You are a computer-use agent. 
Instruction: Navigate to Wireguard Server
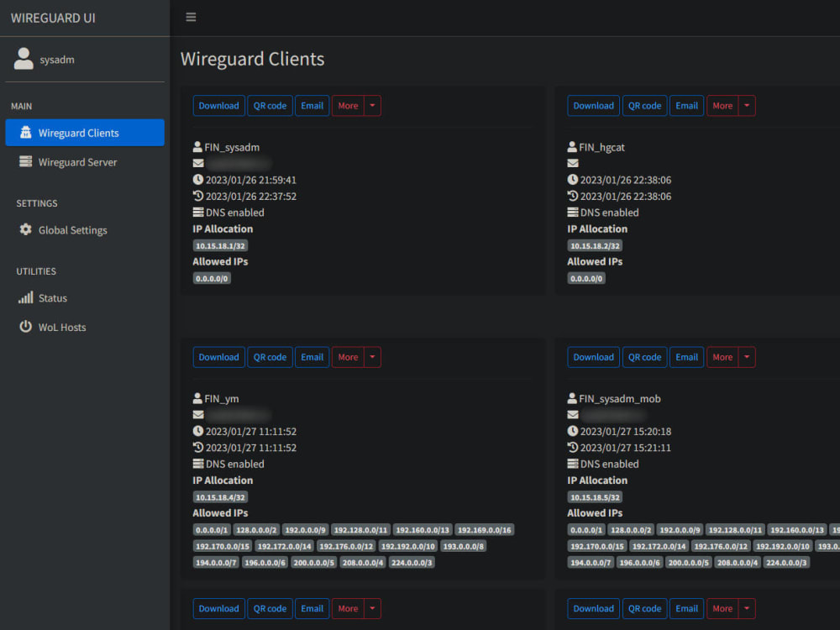click(x=80, y=161)
